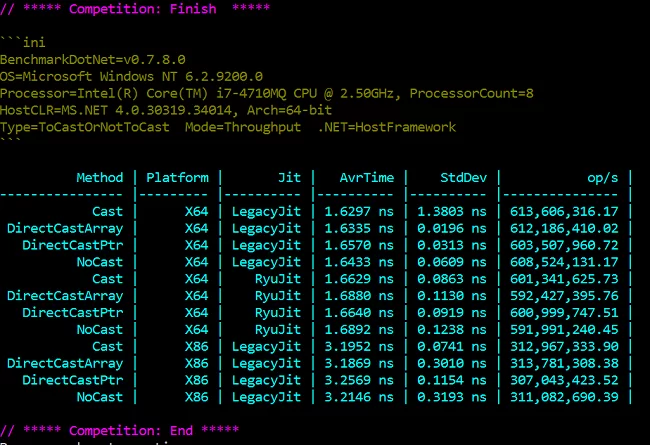Click the 591,991,240.45 op/s value

point(565,329)
